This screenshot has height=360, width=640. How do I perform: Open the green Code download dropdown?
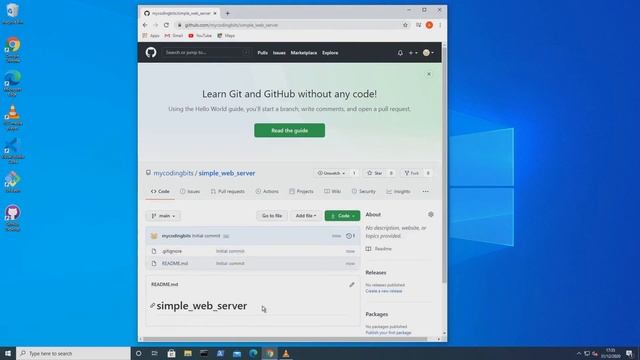[x=342, y=216]
